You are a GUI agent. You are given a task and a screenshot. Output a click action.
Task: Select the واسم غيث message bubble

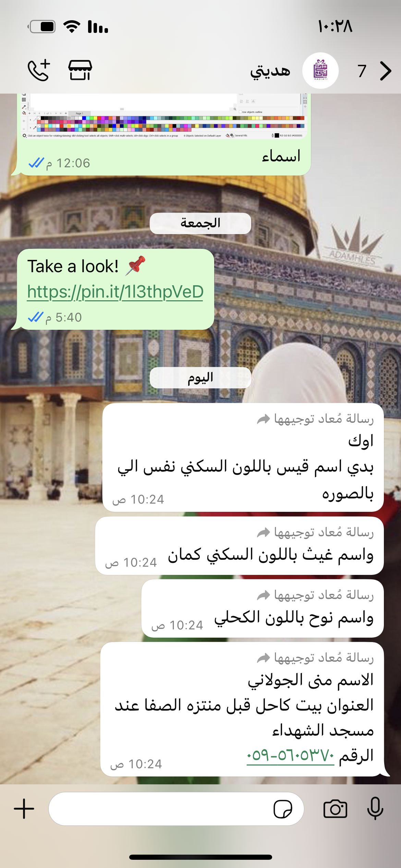(239, 546)
